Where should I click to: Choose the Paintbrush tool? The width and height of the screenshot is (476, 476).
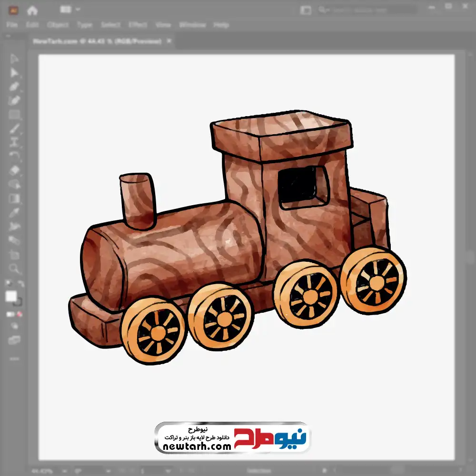(14, 129)
